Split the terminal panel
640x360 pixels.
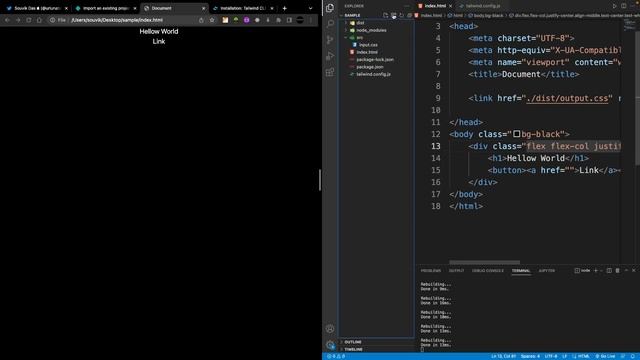click(609, 270)
